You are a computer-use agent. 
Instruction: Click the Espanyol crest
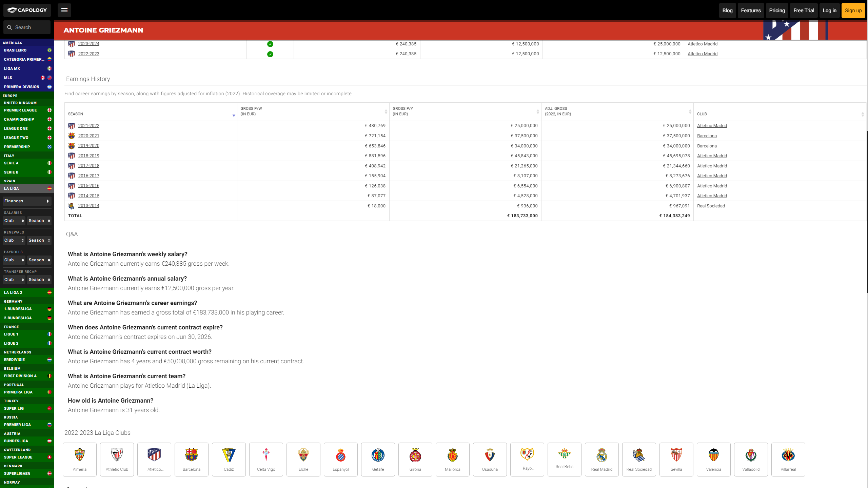[341, 455]
